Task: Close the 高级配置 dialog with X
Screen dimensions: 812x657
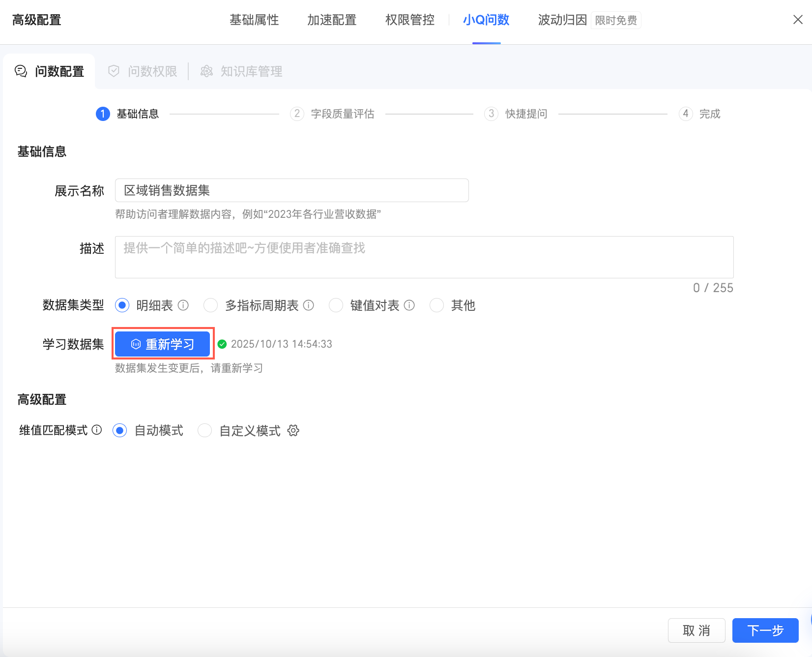Action: coord(798,20)
